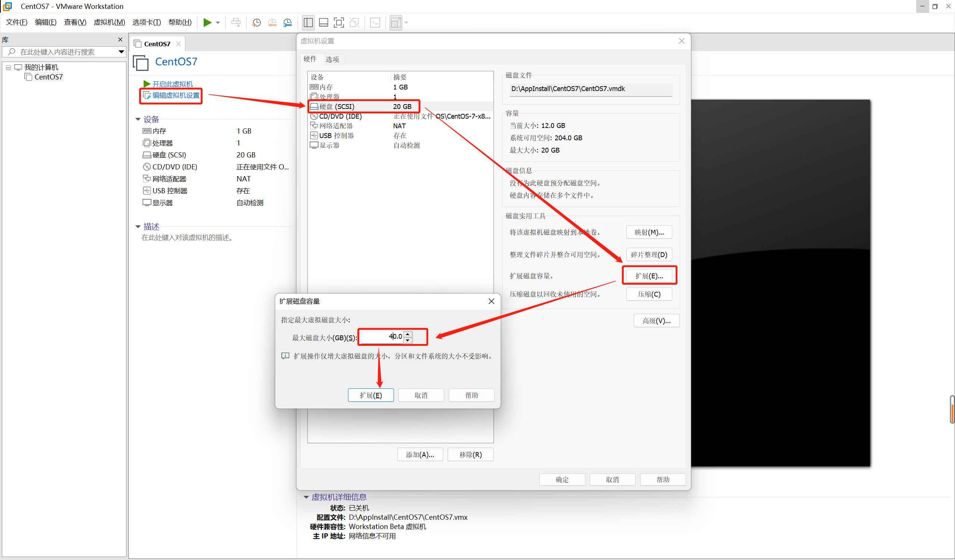Click the 映射(M)... button
This screenshot has height=560, width=955.
(x=649, y=232)
